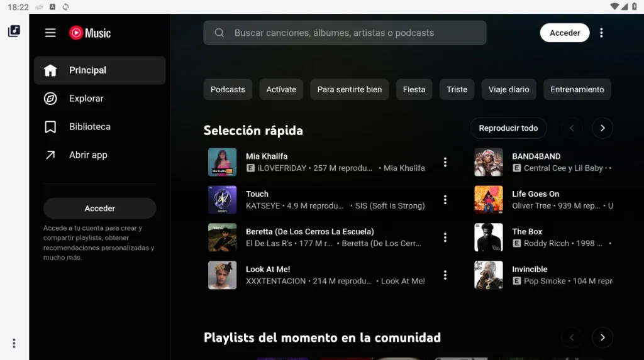Click the Invincible song title
The height and width of the screenshot is (360, 644).
pos(530,270)
